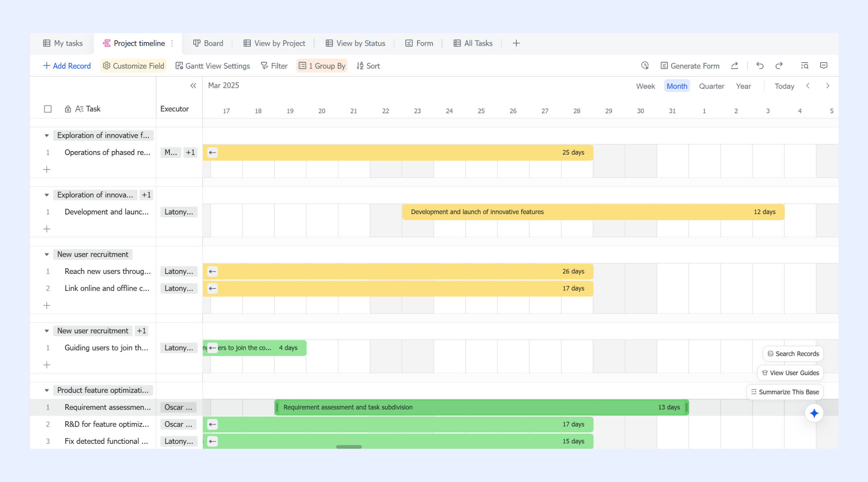Collapse the task panel with double chevron
The image size is (868, 482).
(193, 86)
